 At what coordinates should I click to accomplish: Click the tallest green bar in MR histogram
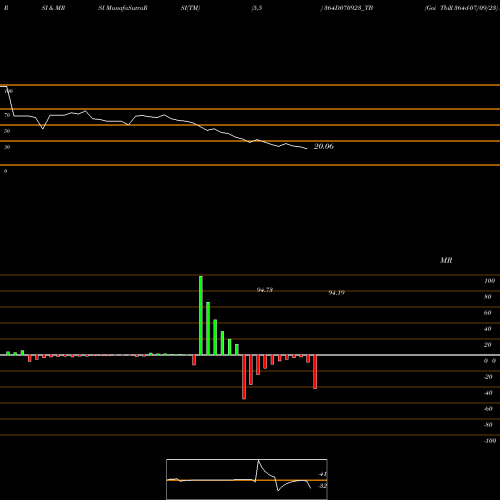(201, 315)
